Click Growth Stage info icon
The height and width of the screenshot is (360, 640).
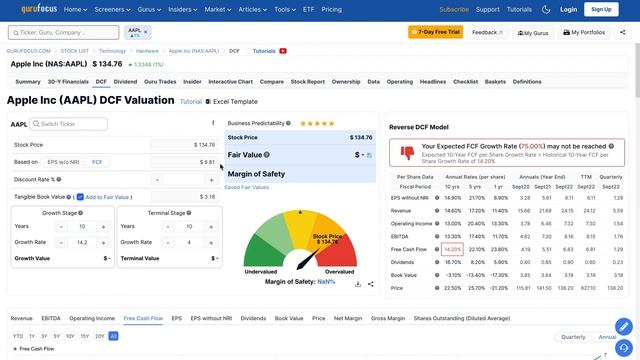coord(80,213)
